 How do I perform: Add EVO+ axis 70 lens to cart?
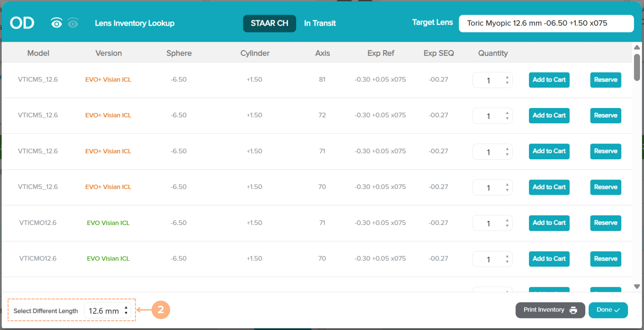549,187
